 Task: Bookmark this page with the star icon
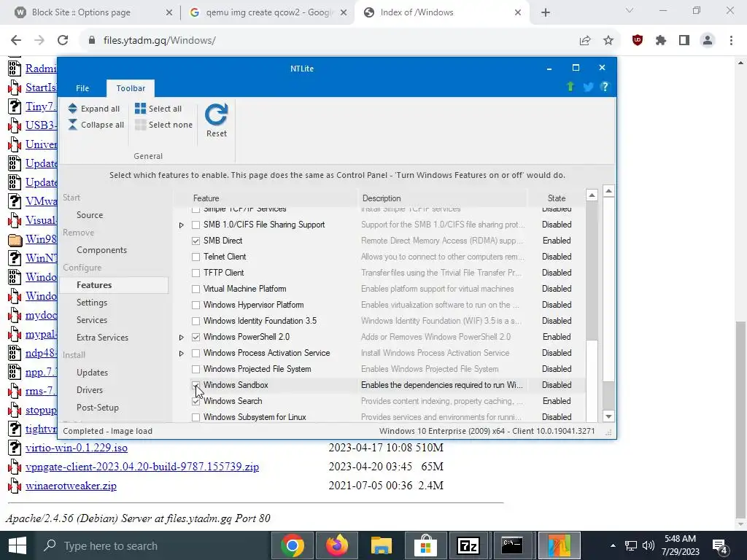click(x=608, y=41)
